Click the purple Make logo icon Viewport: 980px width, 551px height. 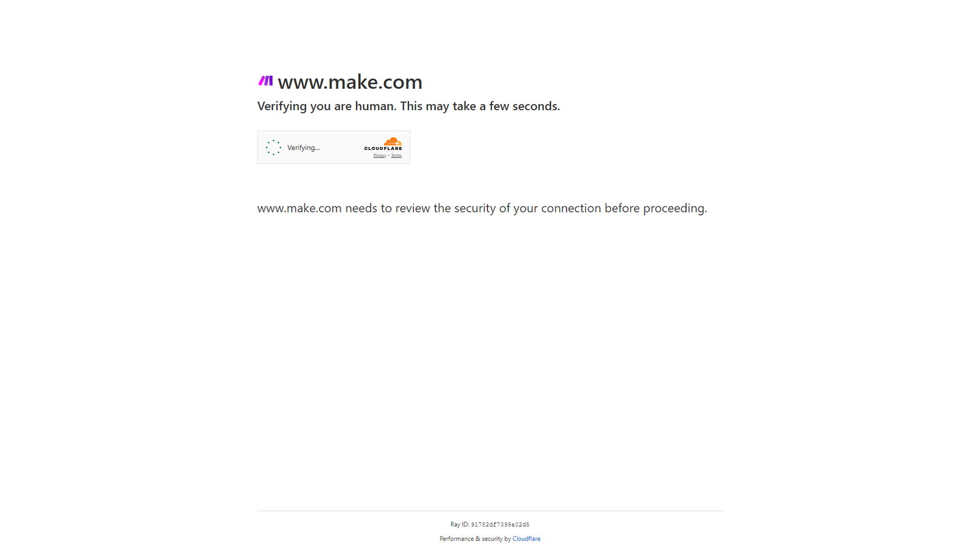tap(265, 80)
